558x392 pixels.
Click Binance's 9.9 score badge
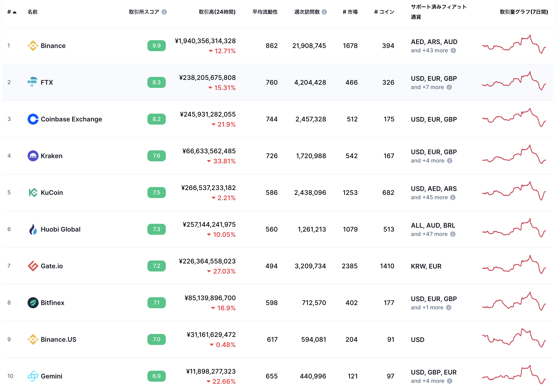point(157,46)
